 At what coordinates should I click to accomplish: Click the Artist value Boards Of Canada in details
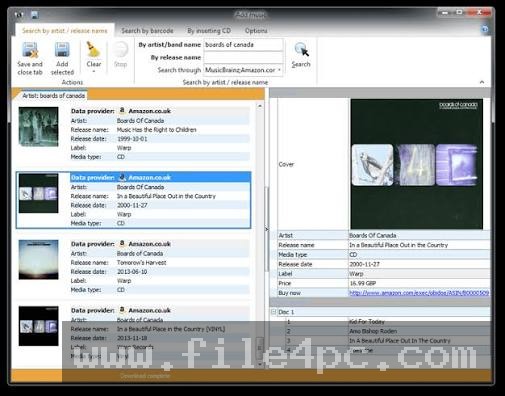pyautogui.click(x=373, y=235)
